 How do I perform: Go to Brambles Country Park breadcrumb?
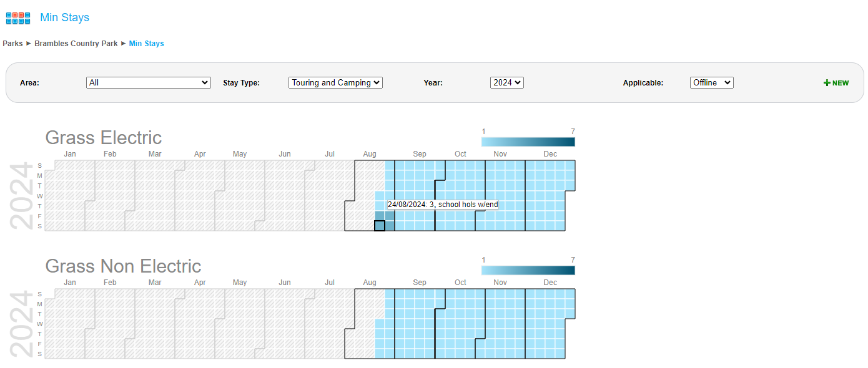76,44
